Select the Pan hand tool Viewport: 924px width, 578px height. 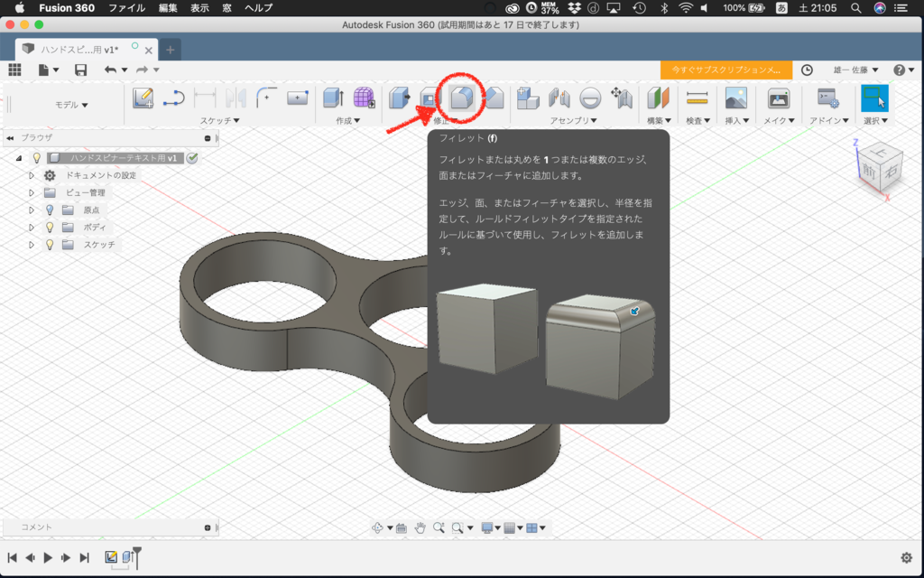click(x=420, y=527)
